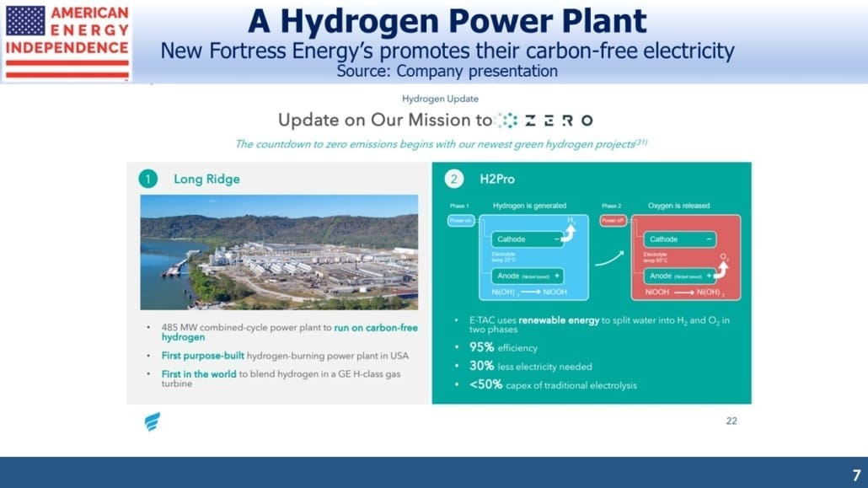Click the Power off pill in Phase 2

613,221
